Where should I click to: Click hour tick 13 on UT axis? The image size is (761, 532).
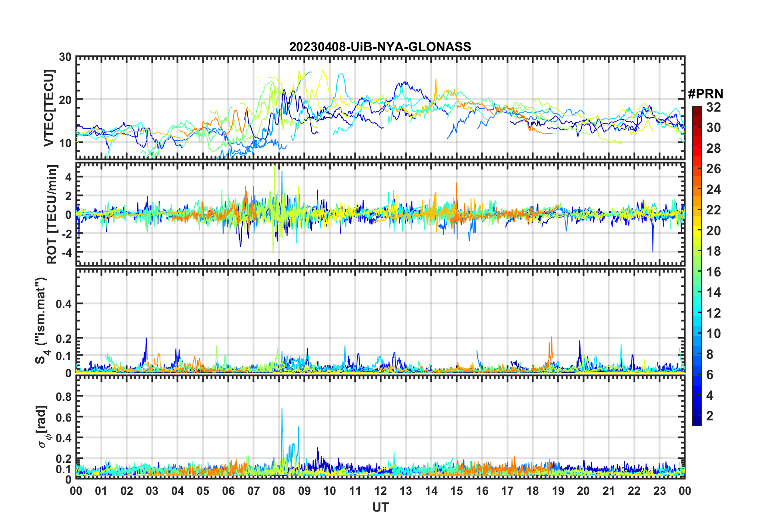(x=406, y=491)
